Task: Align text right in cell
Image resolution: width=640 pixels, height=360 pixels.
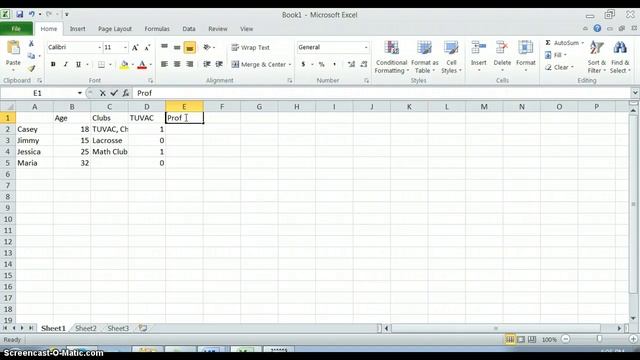Action: [190, 64]
